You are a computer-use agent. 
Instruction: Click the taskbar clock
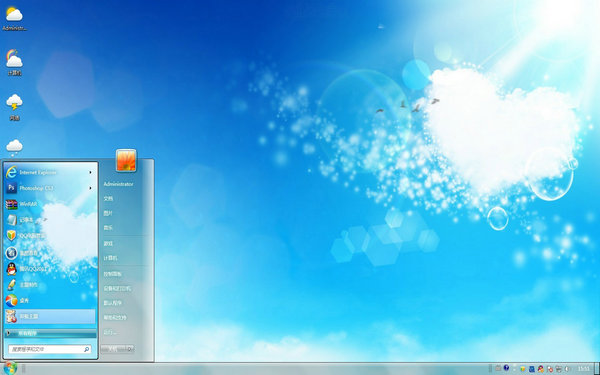[584, 368]
